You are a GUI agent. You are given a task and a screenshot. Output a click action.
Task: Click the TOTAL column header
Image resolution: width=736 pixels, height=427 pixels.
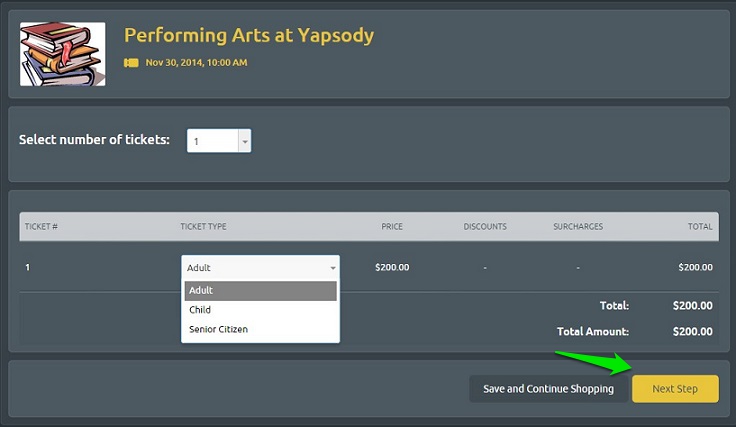click(x=700, y=226)
